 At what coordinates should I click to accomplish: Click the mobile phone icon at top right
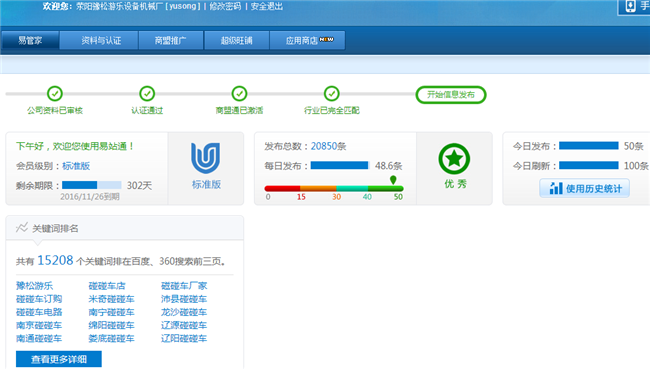click(631, 6)
